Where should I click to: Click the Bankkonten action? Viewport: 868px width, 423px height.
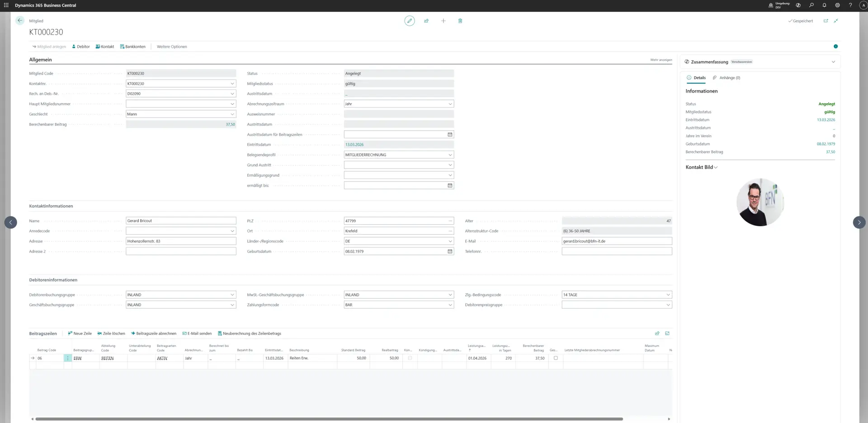click(133, 47)
